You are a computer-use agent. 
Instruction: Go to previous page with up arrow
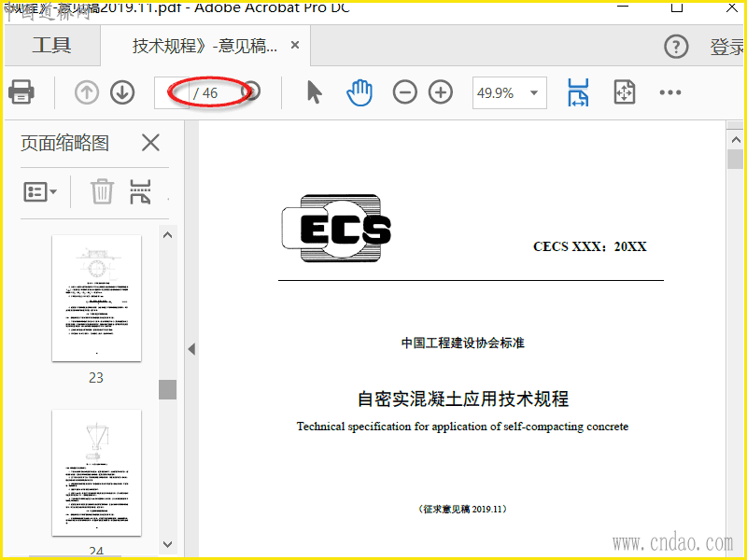pos(87,92)
